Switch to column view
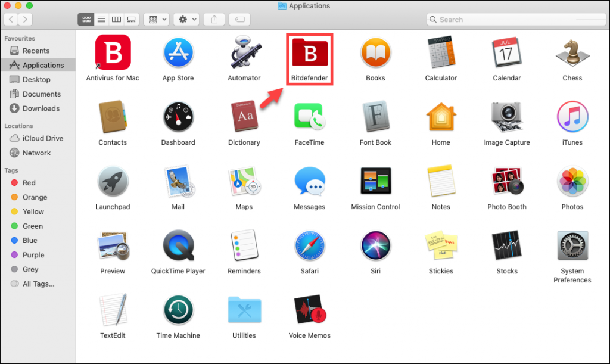 click(116, 20)
